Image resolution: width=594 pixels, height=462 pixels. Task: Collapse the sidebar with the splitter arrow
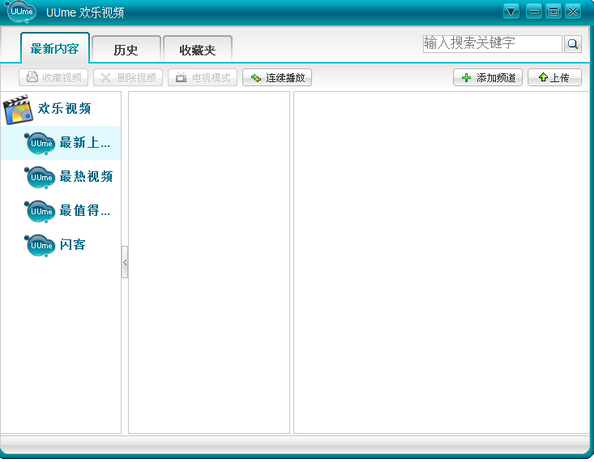coord(125,262)
